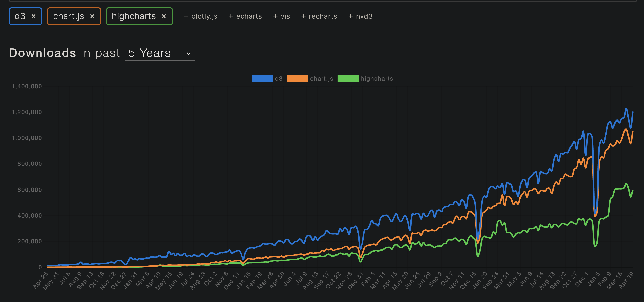Remove highcharts tag via x icon

point(164,16)
